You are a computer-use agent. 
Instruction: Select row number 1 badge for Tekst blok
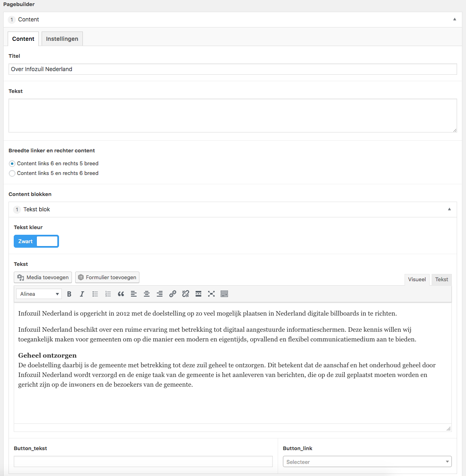click(17, 209)
